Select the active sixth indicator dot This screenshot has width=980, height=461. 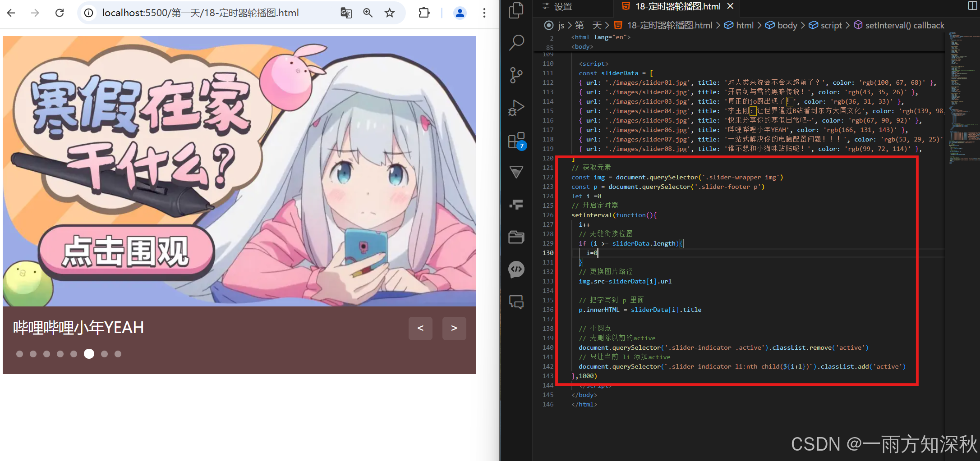[x=89, y=354]
